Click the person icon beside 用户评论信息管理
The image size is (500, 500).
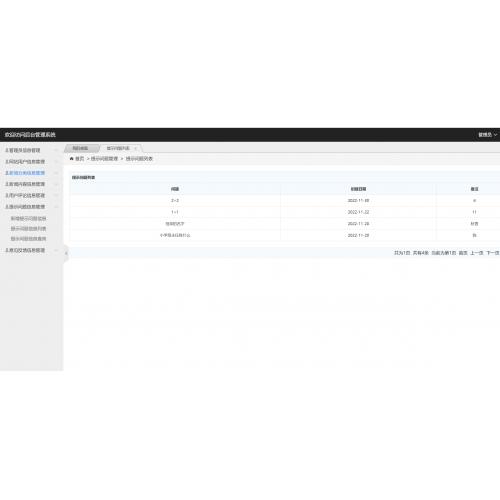pyautogui.click(x=7, y=195)
